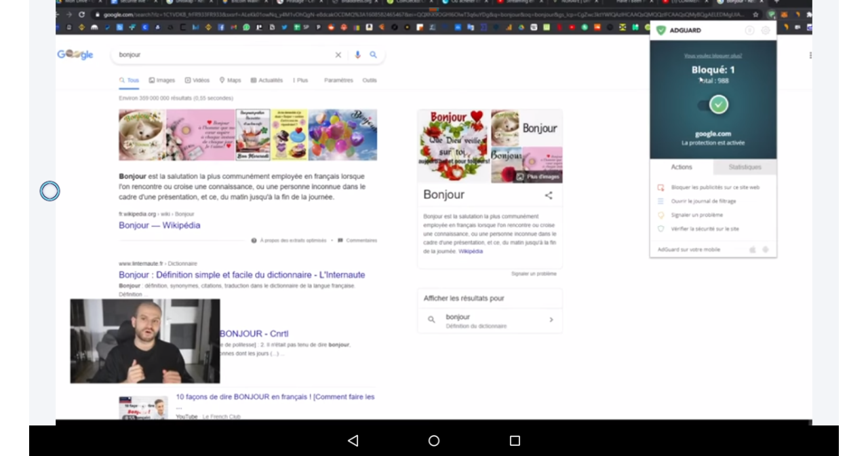Switch to the Images search tab
This screenshot has width=868, height=456.
pyautogui.click(x=162, y=80)
